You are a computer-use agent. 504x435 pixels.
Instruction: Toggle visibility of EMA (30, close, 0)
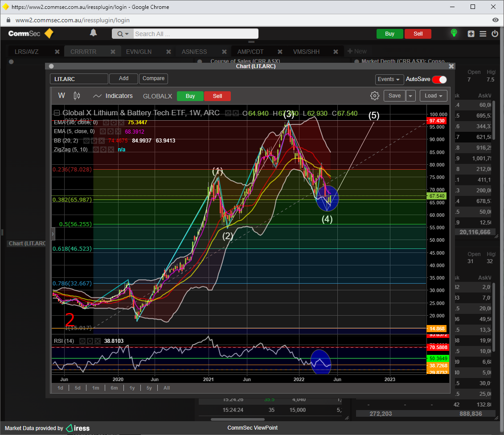[x=106, y=122]
